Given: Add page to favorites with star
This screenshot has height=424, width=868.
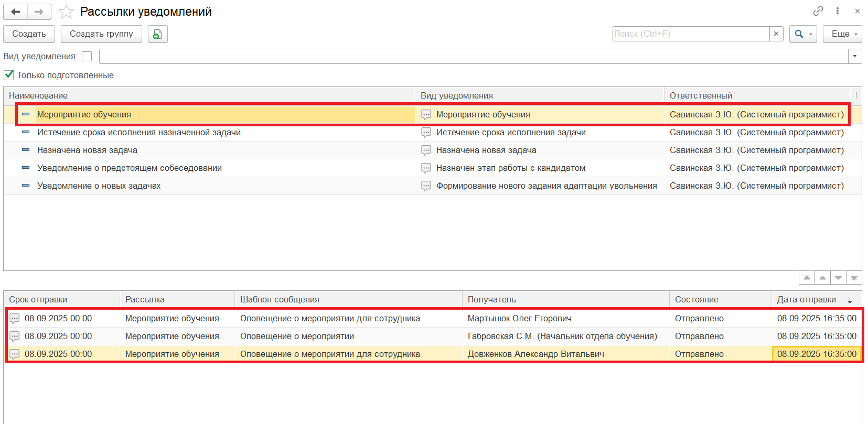Looking at the screenshot, I should tap(66, 12).
